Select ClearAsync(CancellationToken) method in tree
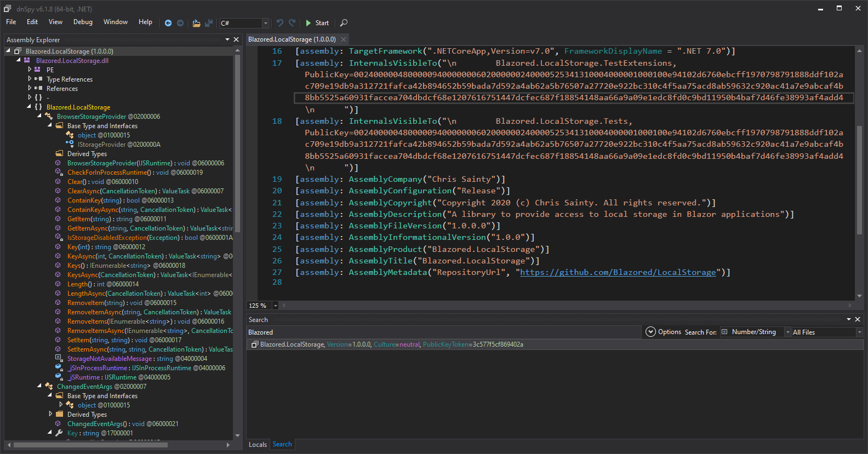 point(145,191)
